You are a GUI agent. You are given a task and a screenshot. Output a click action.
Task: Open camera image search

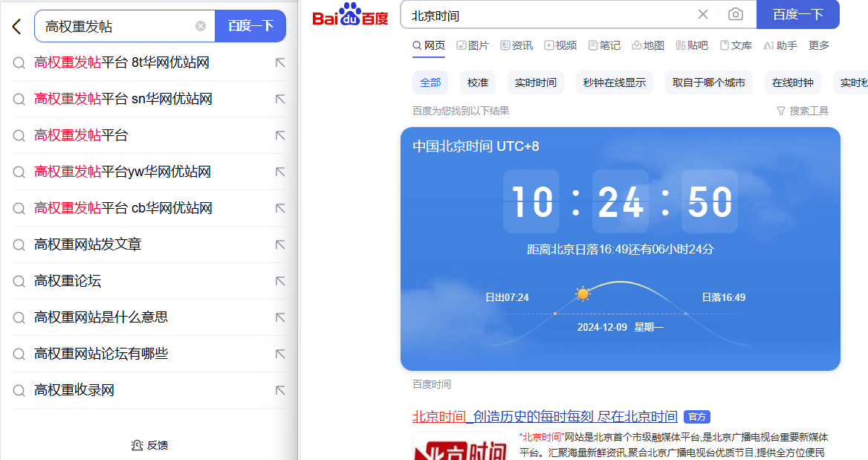735,14
